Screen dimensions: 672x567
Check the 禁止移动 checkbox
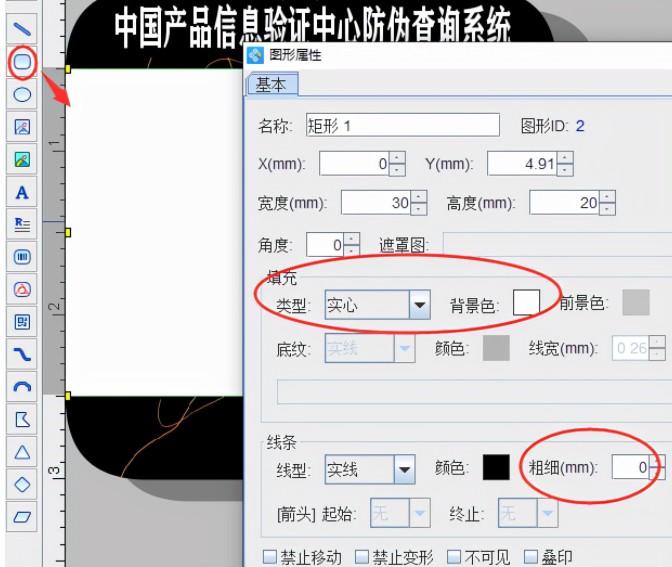270,557
